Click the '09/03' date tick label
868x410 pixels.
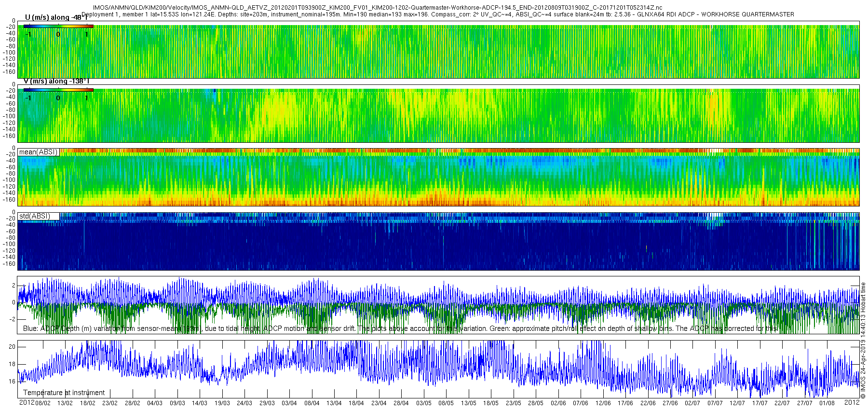coord(177,403)
